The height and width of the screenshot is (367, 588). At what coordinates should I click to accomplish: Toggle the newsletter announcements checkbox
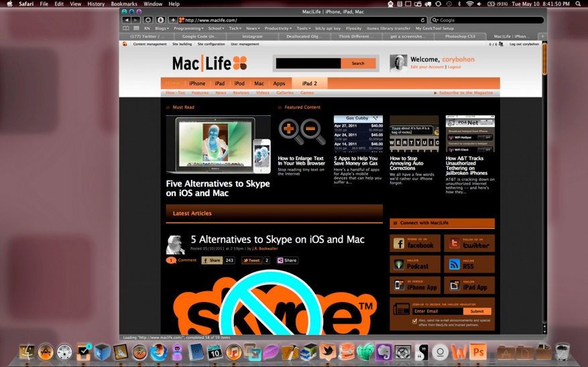click(415, 321)
